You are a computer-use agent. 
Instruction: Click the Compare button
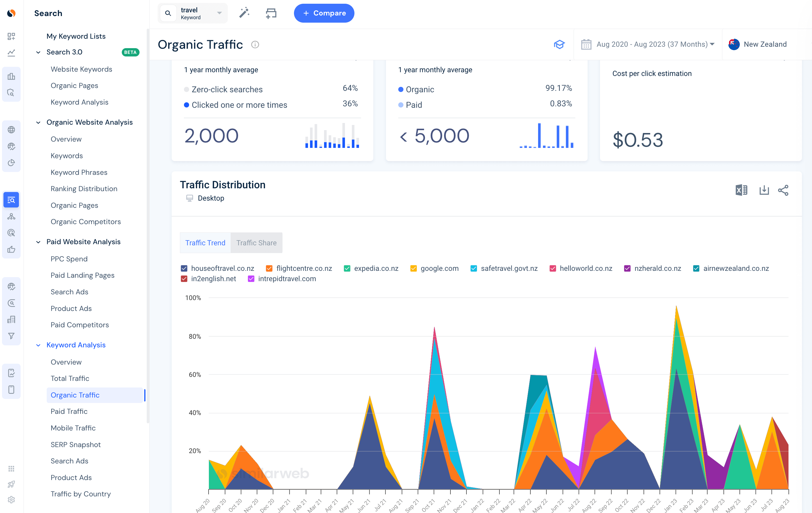click(324, 13)
